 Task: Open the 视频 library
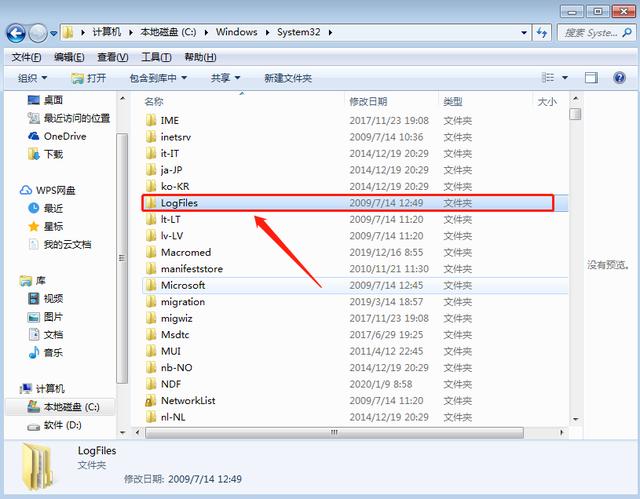point(45,299)
